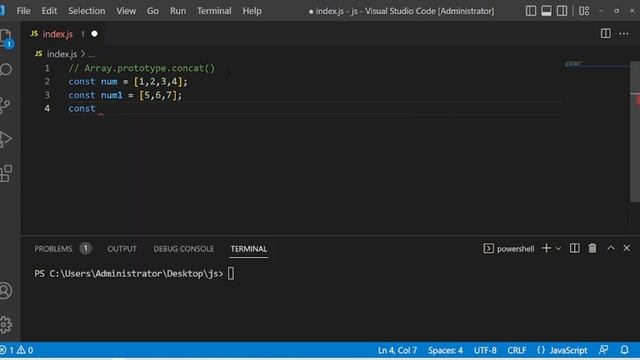Open the Terminal menu
Screen dimensions: 640x360
click(214, 11)
